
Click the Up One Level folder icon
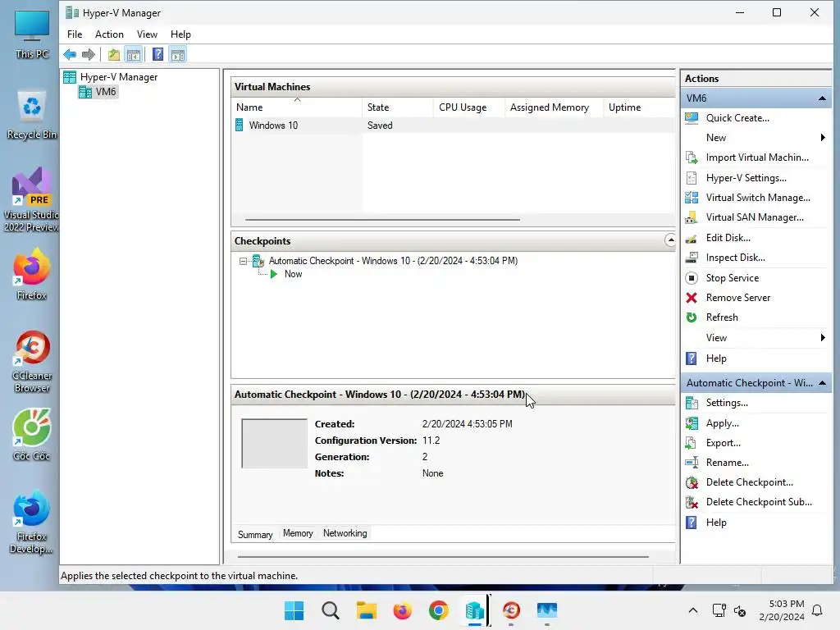pyautogui.click(x=113, y=54)
